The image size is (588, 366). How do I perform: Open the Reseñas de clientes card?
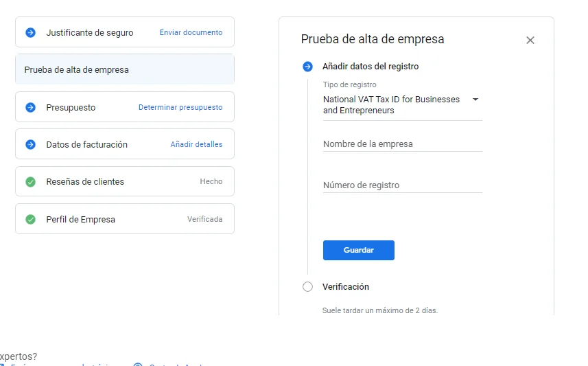pos(124,181)
